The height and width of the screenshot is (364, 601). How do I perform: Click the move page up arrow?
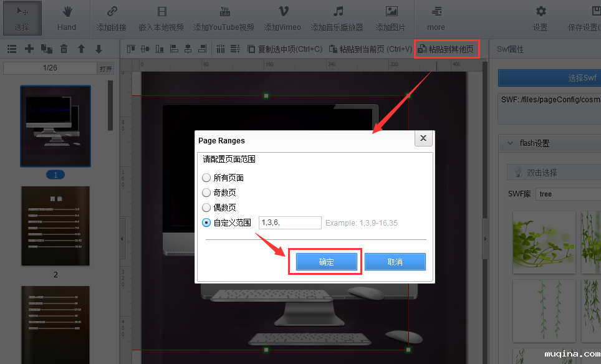click(x=81, y=49)
